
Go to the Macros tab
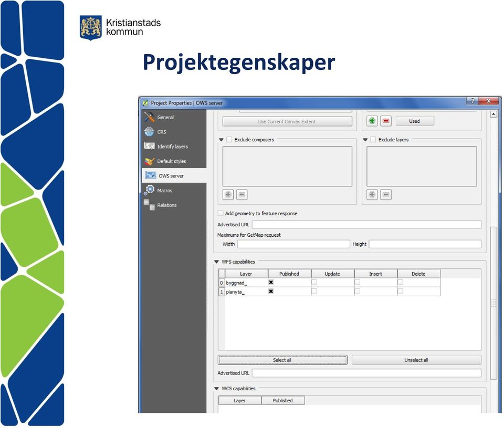pos(174,190)
